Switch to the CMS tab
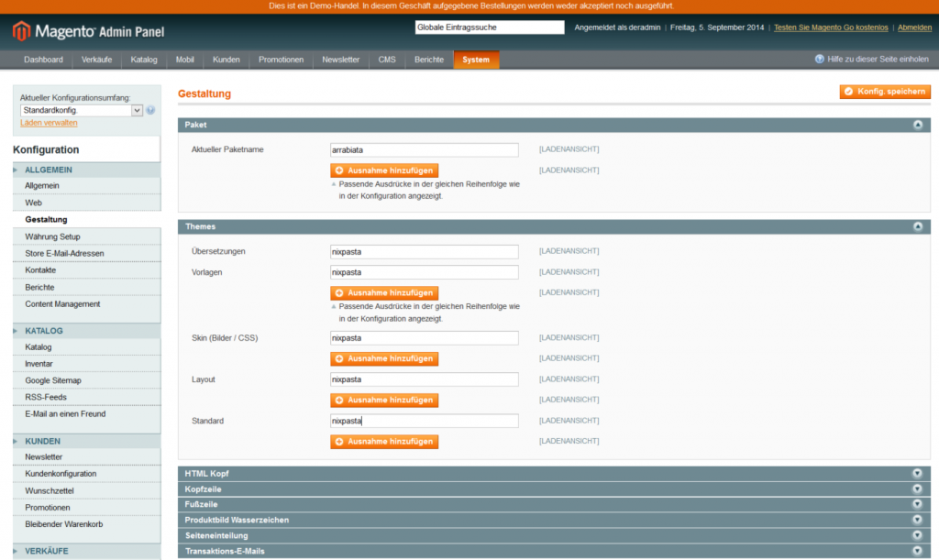939x560 pixels. coord(386,59)
